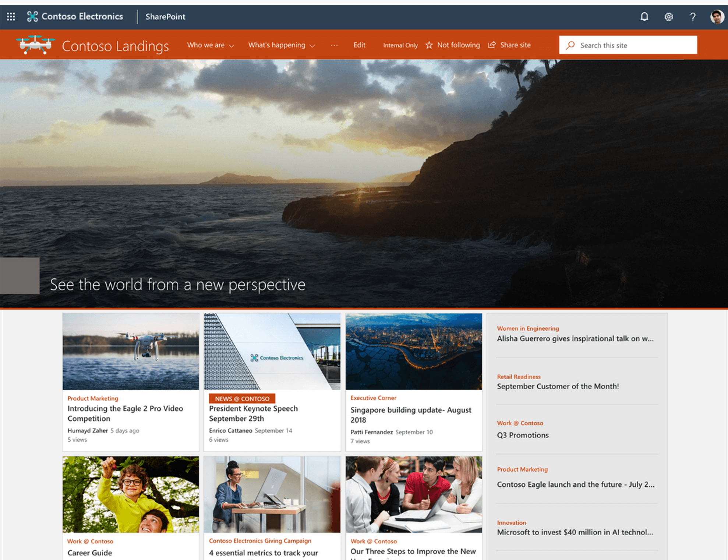
Task: Open notifications bell icon
Action: point(644,17)
